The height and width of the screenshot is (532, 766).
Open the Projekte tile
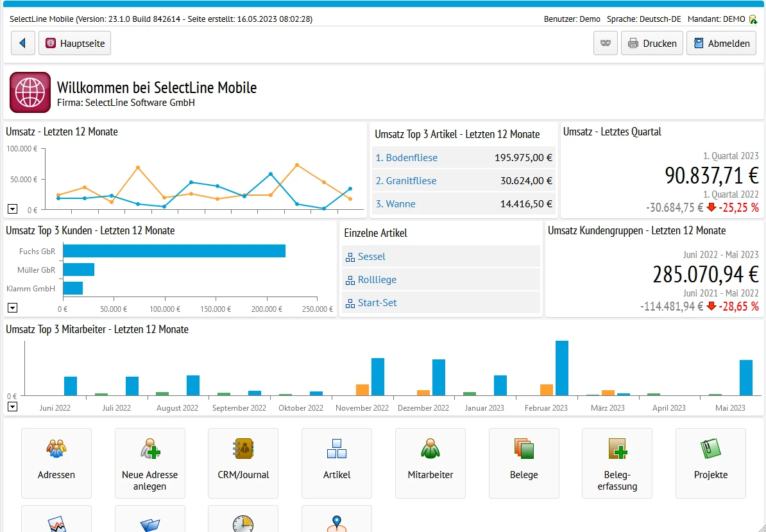[711, 463]
